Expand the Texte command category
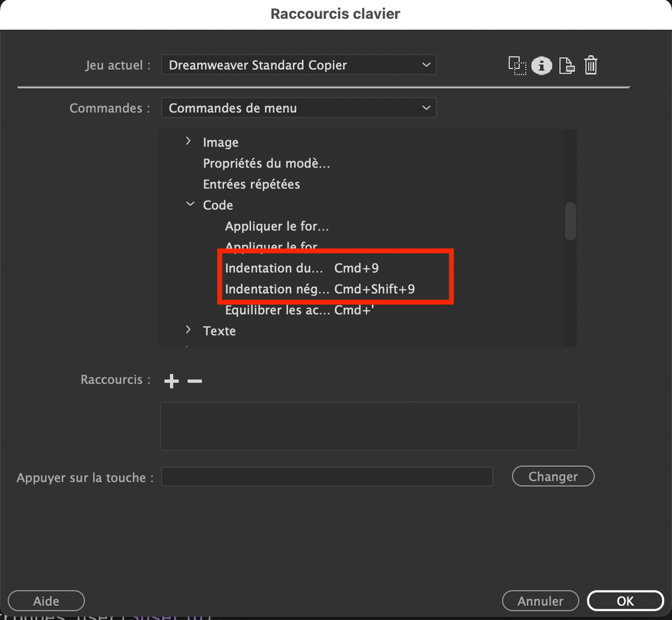 pyautogui.click(x=188, y=330)
